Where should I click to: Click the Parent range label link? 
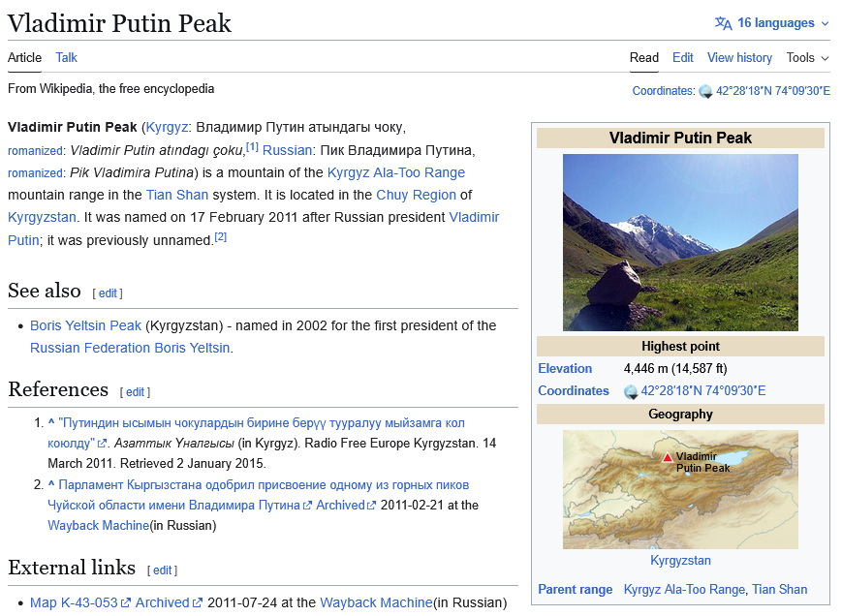click(x=576, y=590)
